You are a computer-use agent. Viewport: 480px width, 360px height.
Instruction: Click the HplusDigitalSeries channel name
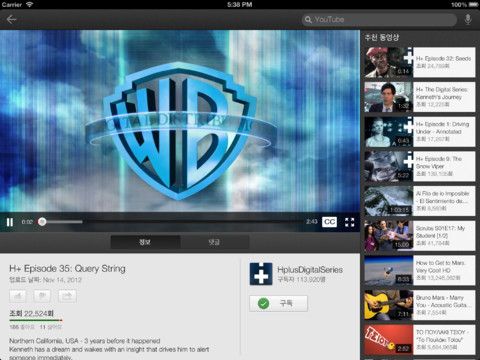[x=310, y=270]
